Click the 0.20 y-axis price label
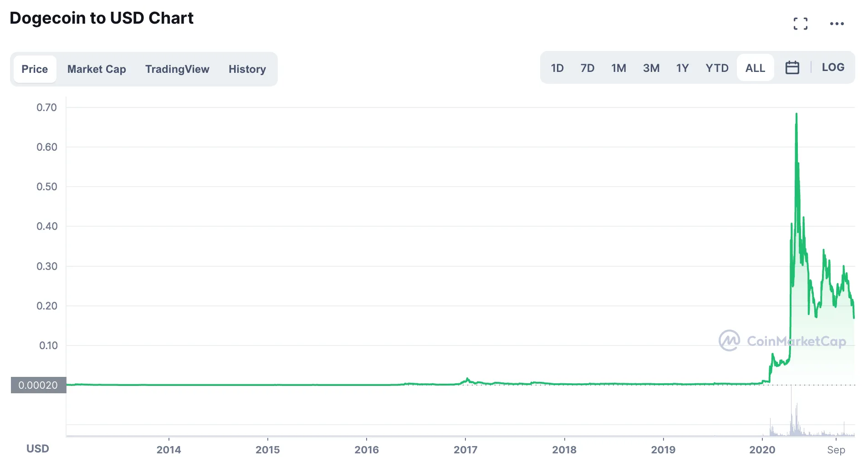The height and width of the screenshot is (457, 868). click(46, 306)
